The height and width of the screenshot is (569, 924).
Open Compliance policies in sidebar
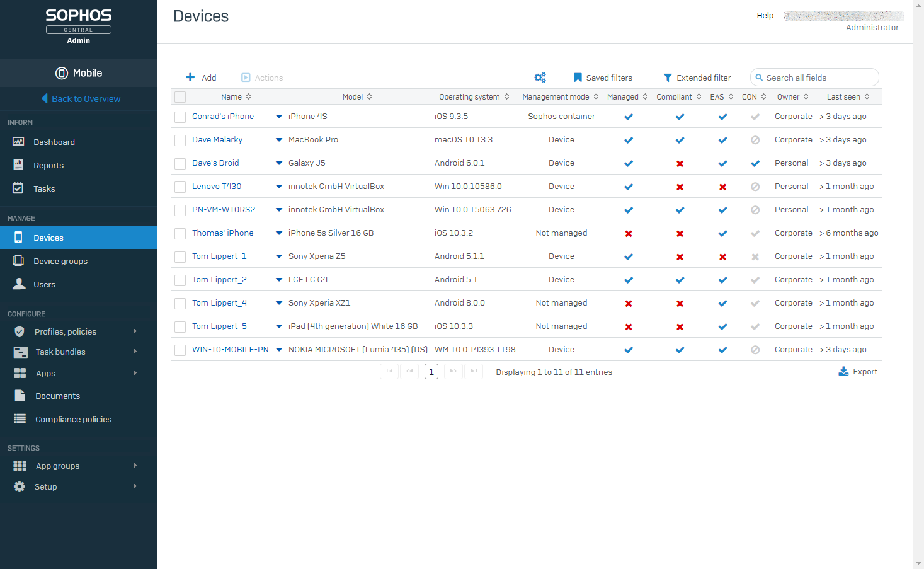(73, 419)
